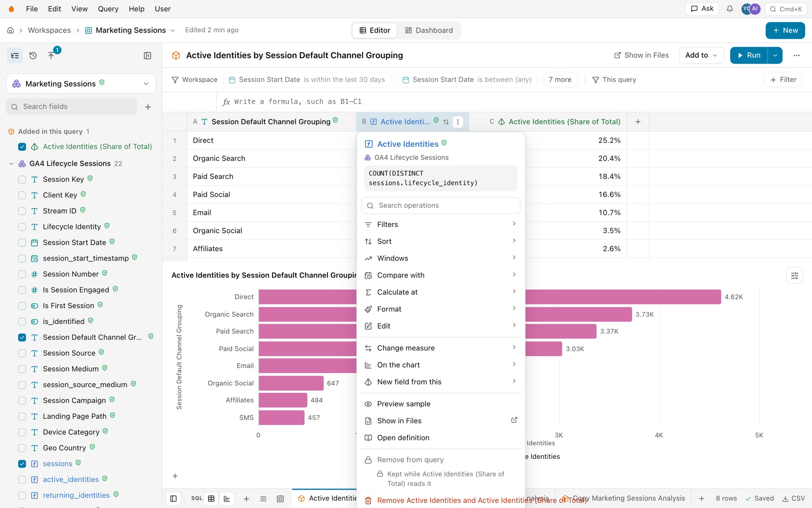Add a query tab with plus near 8 rows
Viewport: 812px width, 508px height.
coord(701,498)
